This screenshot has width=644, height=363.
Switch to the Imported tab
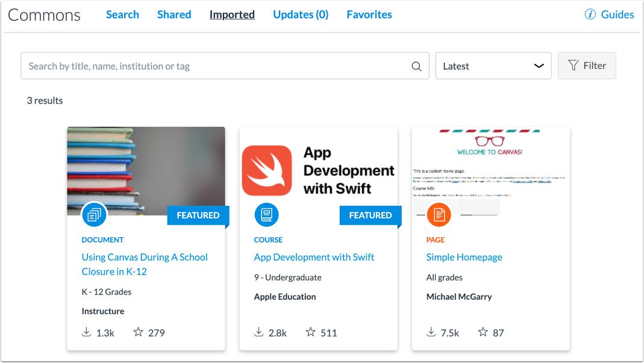pyautogui.click(x=232, y=14)
